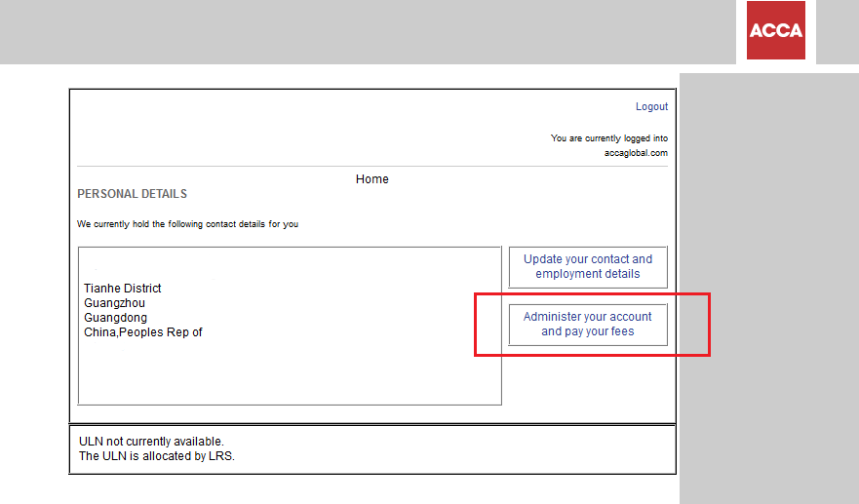Click the 'ULN not currently available' text
859x504 pixels.
(151, 442)
